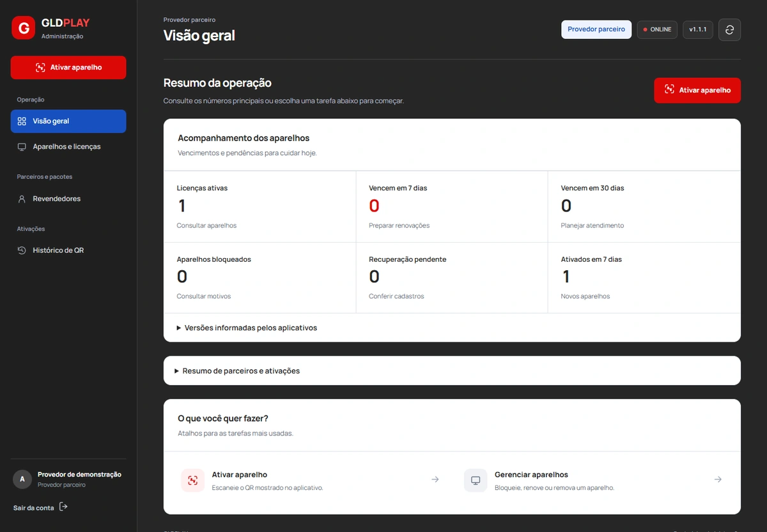Open the Vencem em 7 dias card
The width and height of the screenshot is (767, 532).
(452, 207)
